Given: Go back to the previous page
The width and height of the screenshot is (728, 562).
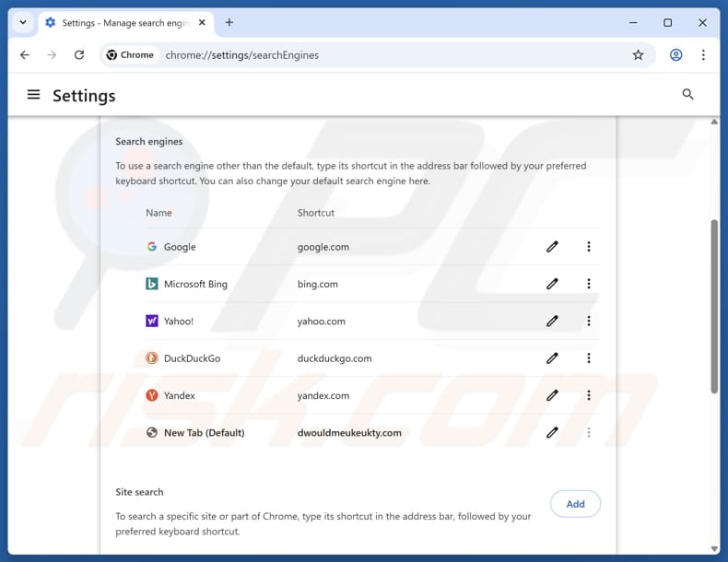Looking at the screenshot, I should pos(25,54).
